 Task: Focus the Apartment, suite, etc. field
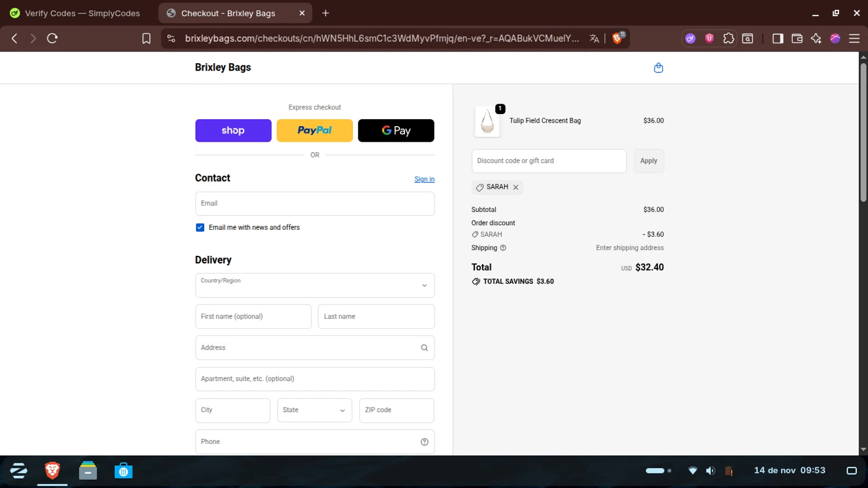point(315,379)
